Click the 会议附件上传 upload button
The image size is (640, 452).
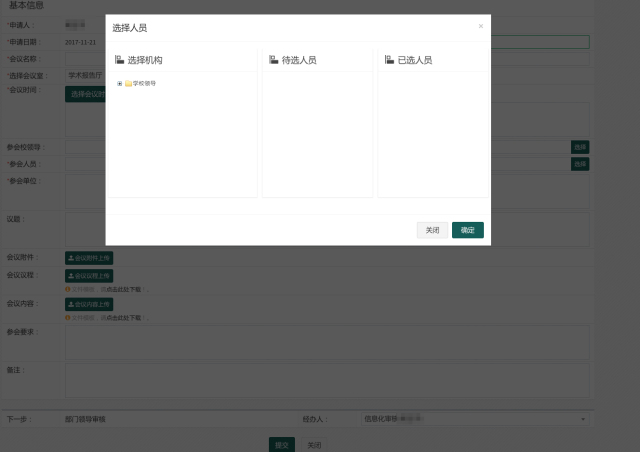pyautogui.click(x=89, y=258)
